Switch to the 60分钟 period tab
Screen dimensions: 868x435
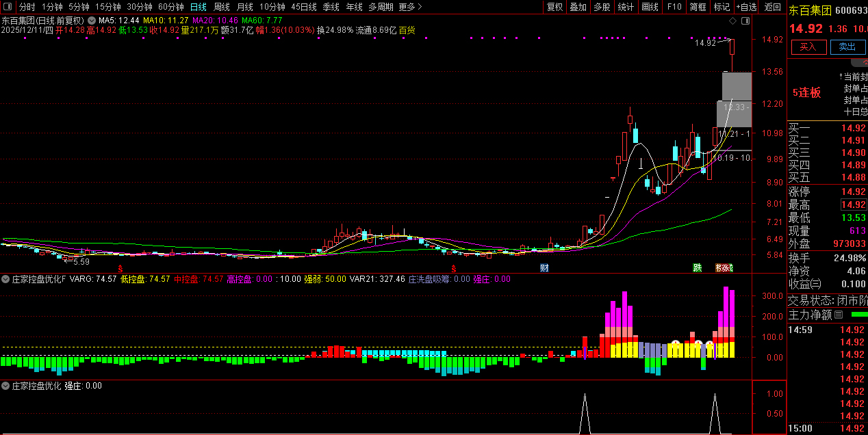click(170, 7)
